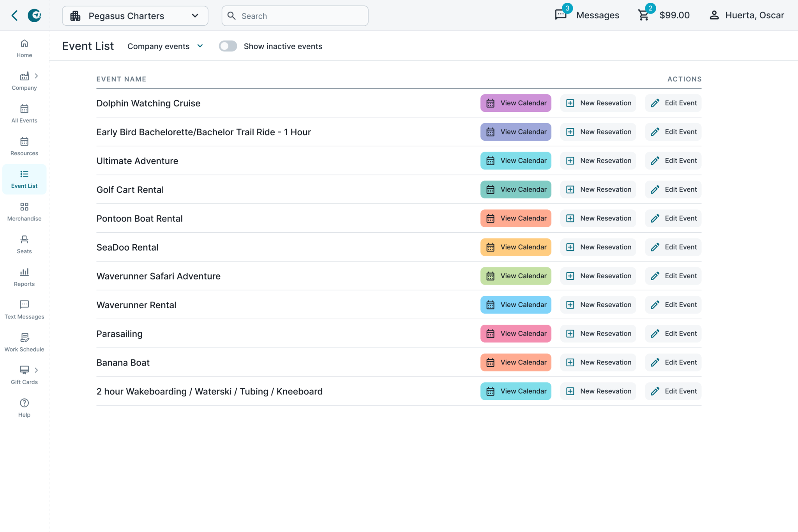Open the purple Waverunner Rental calendar swatch
798x532 pixels.
pos(515,304)
